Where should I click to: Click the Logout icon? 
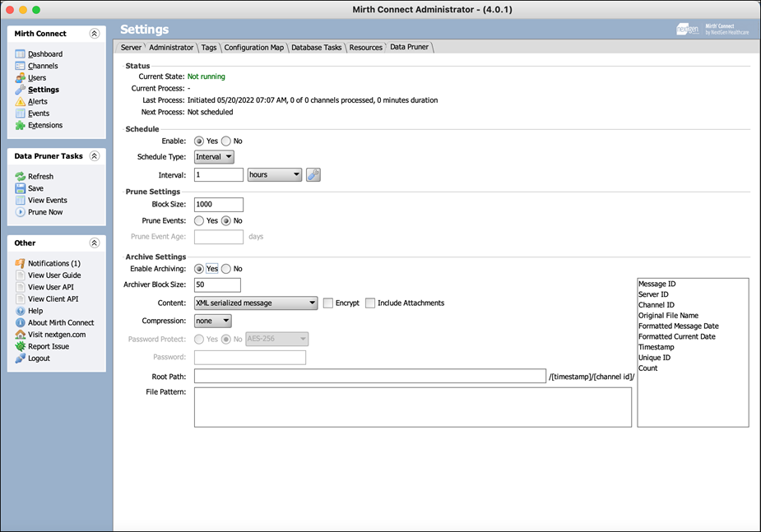pyautogui.click(x=20, y=359)
